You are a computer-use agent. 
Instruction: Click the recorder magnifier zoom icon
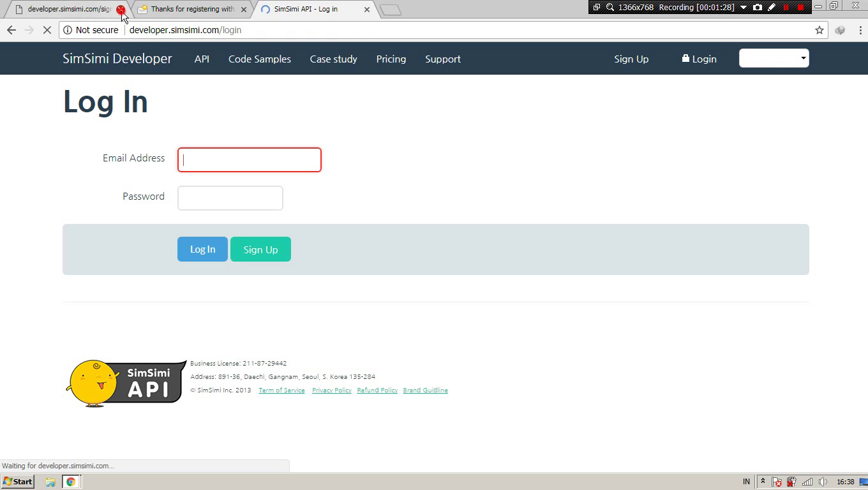pos(610,7)
